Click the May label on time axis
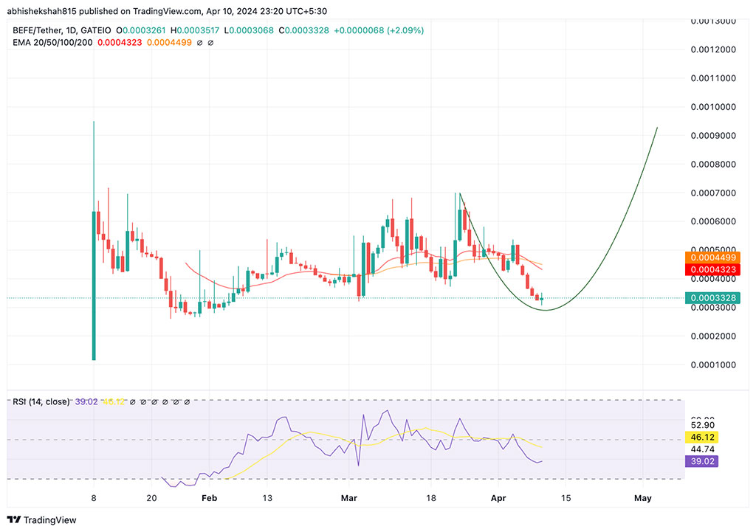The height and width of the screenshot is (532, 756). (643, 498)
